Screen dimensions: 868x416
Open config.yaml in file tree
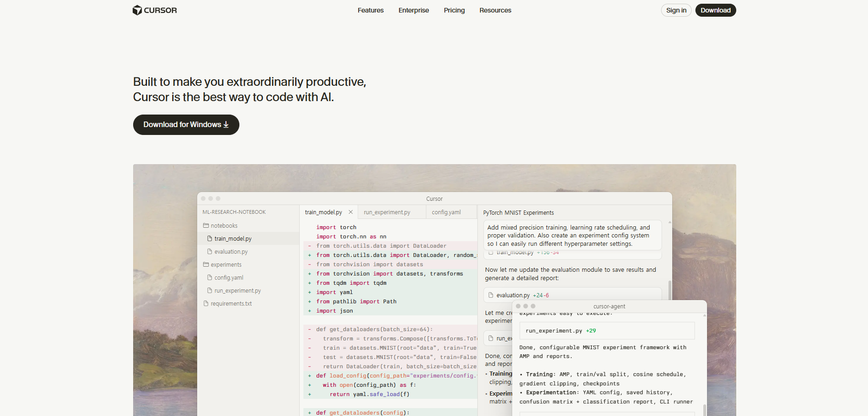click(x=229, y=278)
